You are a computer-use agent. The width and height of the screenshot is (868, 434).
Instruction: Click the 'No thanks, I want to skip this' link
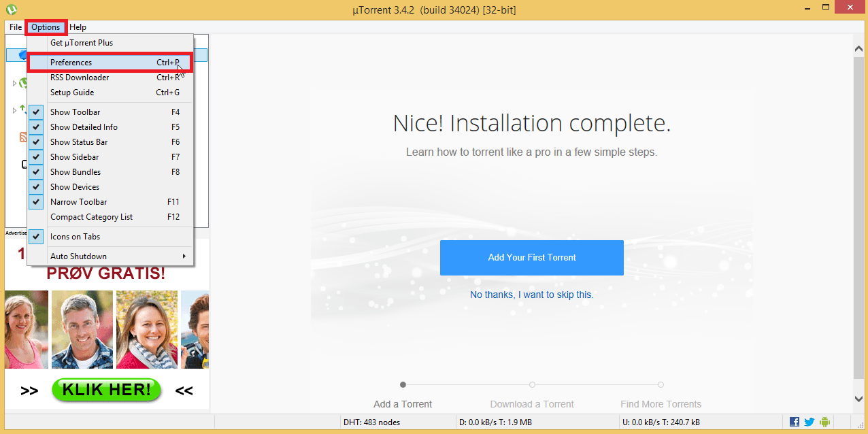531,295
